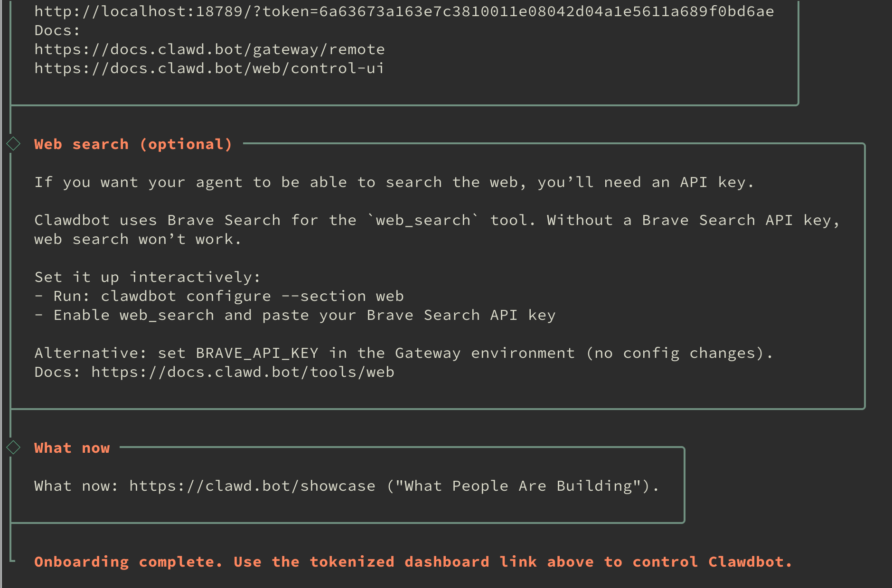Click the BRAVE_API_KEY variable name
This screenshot has width=892, height=588.
point(257,353)
